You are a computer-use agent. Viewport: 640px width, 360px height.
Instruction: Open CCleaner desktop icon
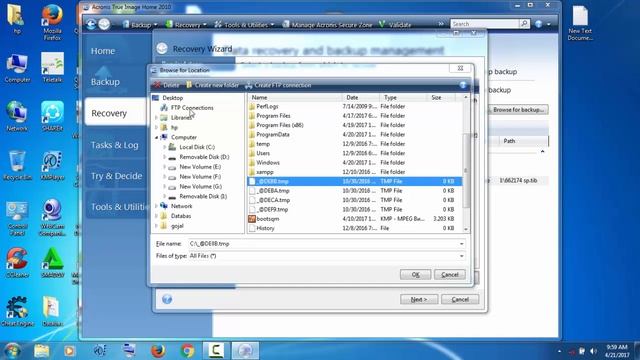(17, 262)
